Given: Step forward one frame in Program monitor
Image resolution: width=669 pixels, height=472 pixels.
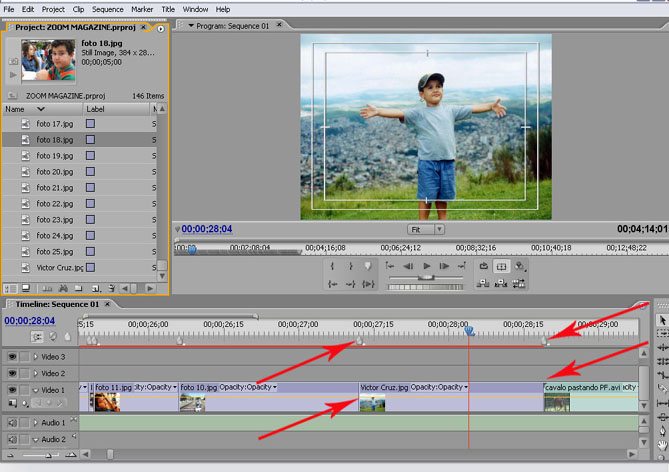Looking at the screenshot, I should click(445, 267).
